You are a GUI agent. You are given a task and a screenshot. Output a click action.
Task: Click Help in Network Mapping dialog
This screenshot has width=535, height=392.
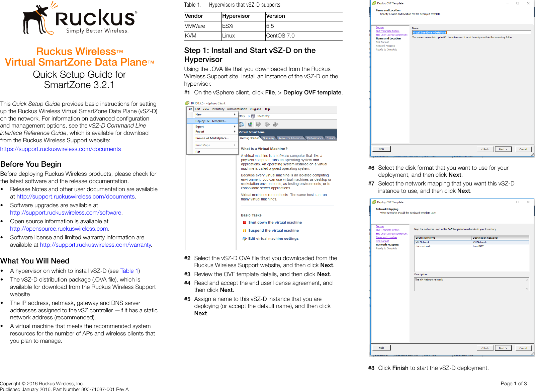point(381,348)
